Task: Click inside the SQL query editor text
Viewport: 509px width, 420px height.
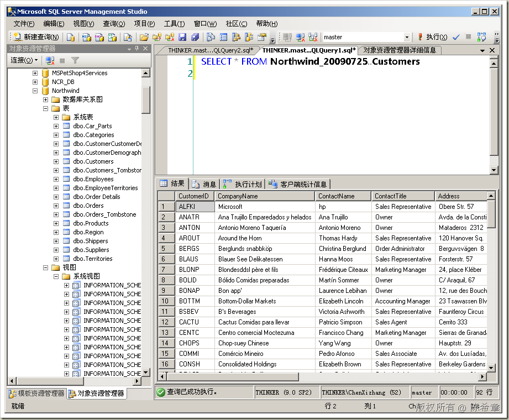Action: (311, 62)
